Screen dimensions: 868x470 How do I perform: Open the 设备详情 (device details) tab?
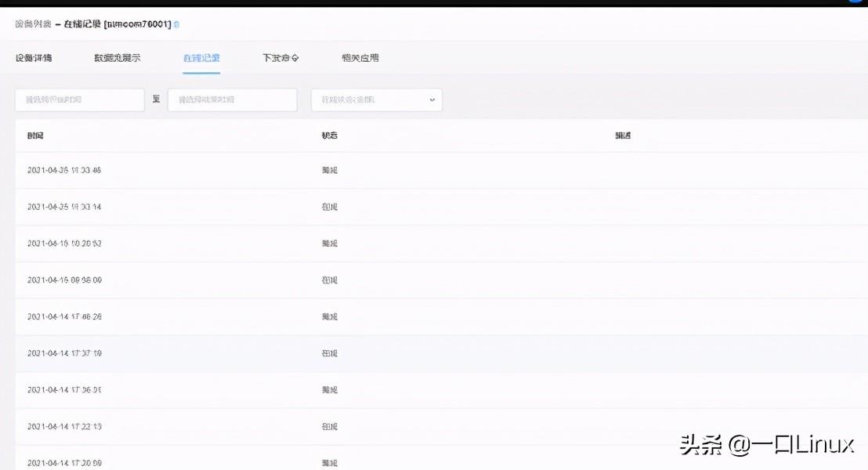coord(34,57)
